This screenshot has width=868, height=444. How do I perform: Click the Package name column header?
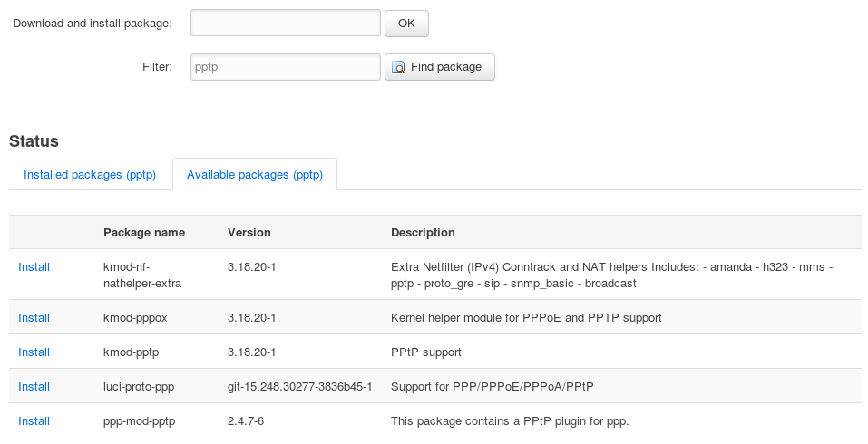(x=144, y=233)
